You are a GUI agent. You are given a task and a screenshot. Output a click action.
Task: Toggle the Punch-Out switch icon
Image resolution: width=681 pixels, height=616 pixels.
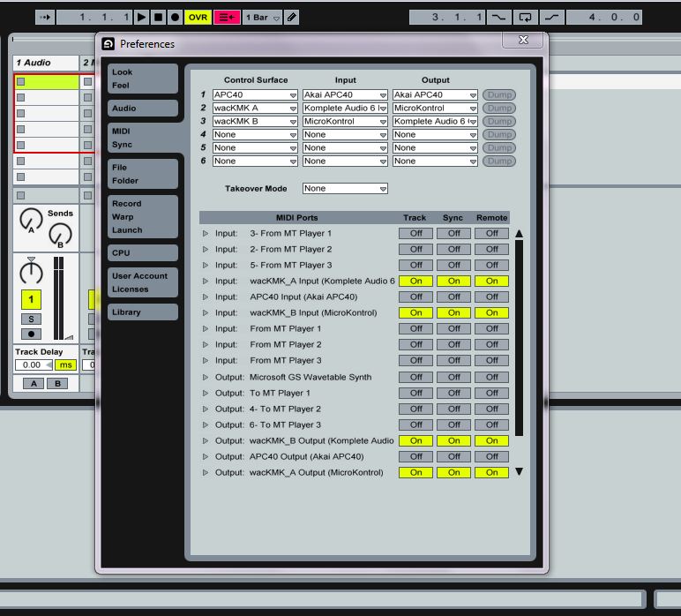click(x=552, y=18)
